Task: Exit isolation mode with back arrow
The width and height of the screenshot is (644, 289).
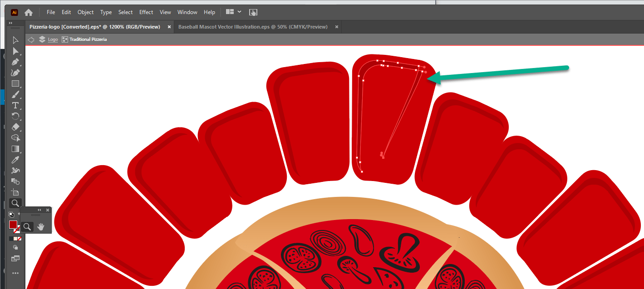Action: [x=31, y=39]
